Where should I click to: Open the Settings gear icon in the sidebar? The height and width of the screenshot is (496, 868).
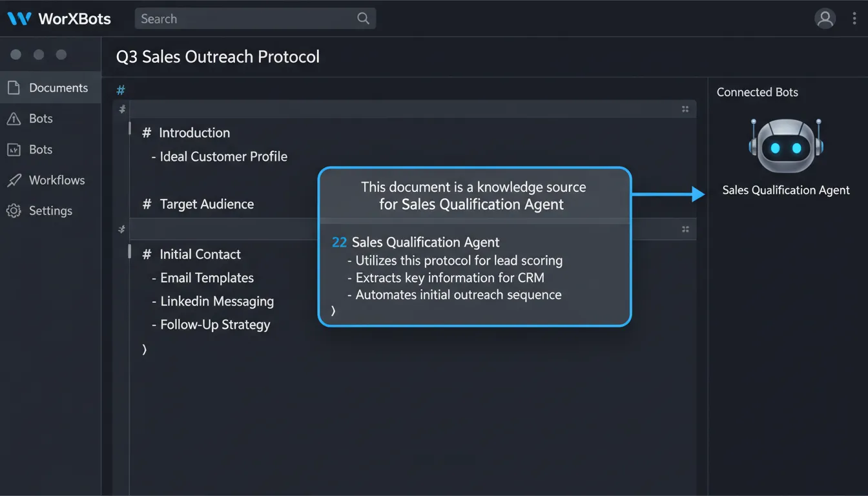pyautogui.click(x=15, y=211)
